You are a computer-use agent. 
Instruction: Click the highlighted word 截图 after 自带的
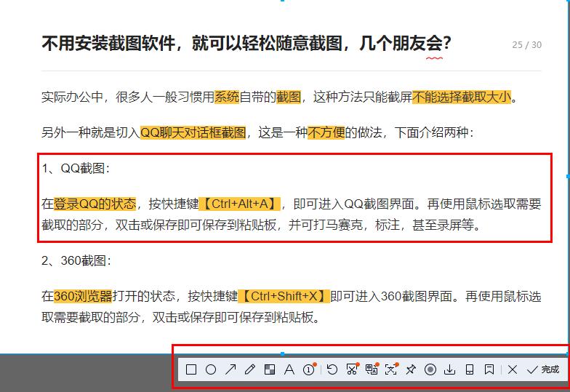point(289,97)
